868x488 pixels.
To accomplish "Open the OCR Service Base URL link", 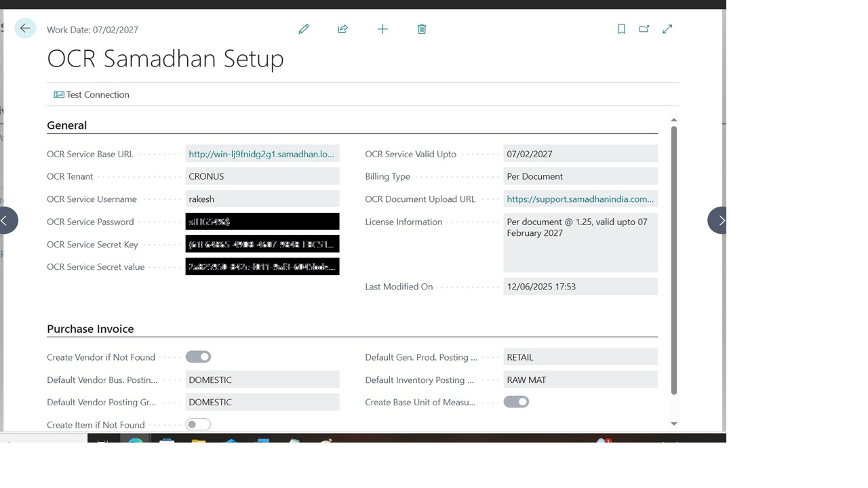I will coord(261,154).
